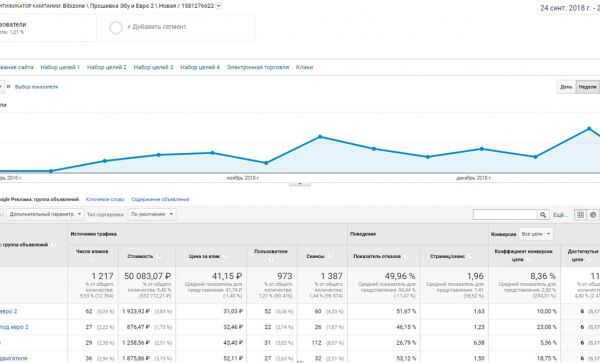Click the table search input field
The width and height of the screenshot is (600, 363).
(x=505, y=215)
